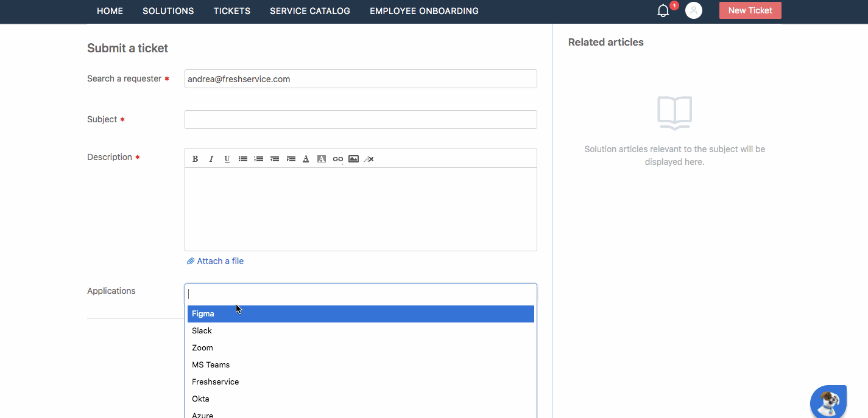868x418 pixels.
Task: Click the Subject input field
Action: tap(361, 119)
